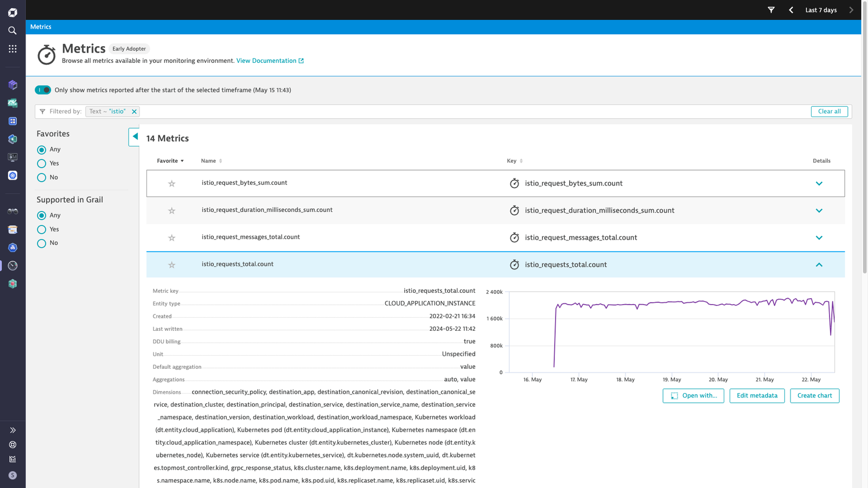Screen dimensions: 868x488
Task: Remove the istio text filter chip
Action: [134, 112]
